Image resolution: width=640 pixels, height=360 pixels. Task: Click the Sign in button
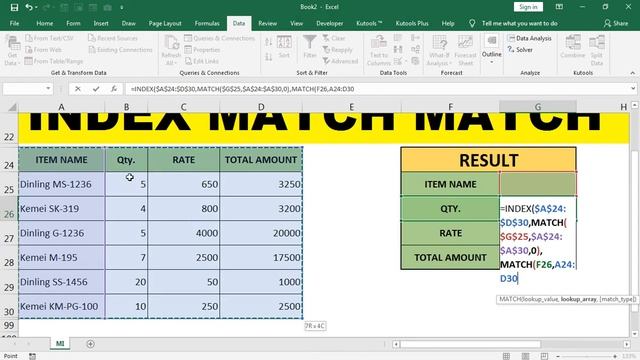528,7
